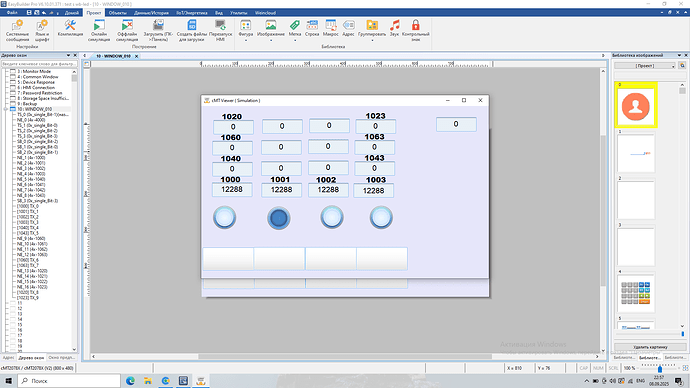
Task: Click Создать файлы для загрузки SD icon
Action: 192,25
